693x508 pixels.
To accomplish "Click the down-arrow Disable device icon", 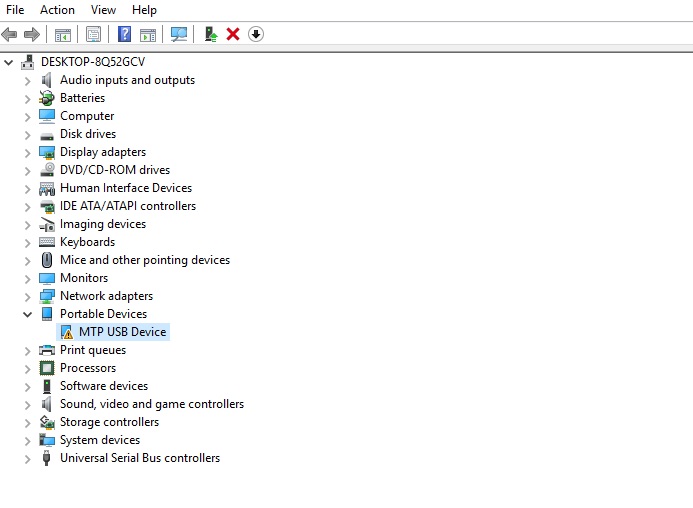I will point(256,34).
